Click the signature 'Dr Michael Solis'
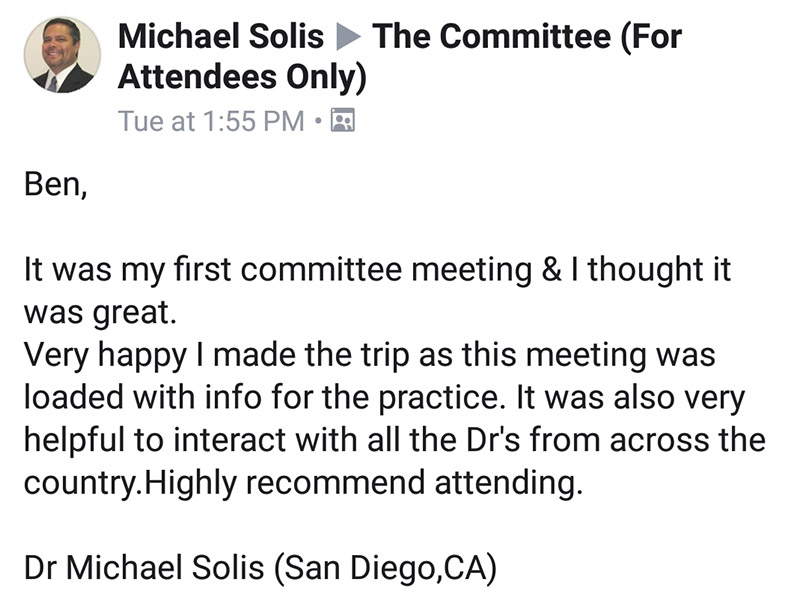 pyautogui.click(x=144, y=567)
